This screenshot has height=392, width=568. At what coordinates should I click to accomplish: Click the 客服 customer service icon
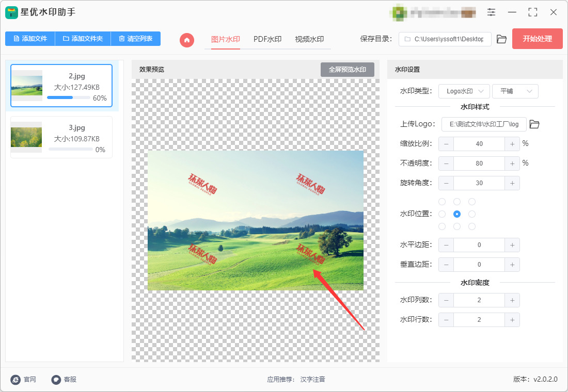point(56,379)
